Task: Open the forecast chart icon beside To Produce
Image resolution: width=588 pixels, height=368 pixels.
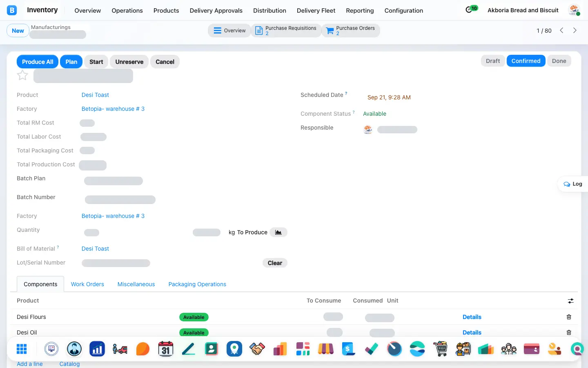Action: coord(278,232)
